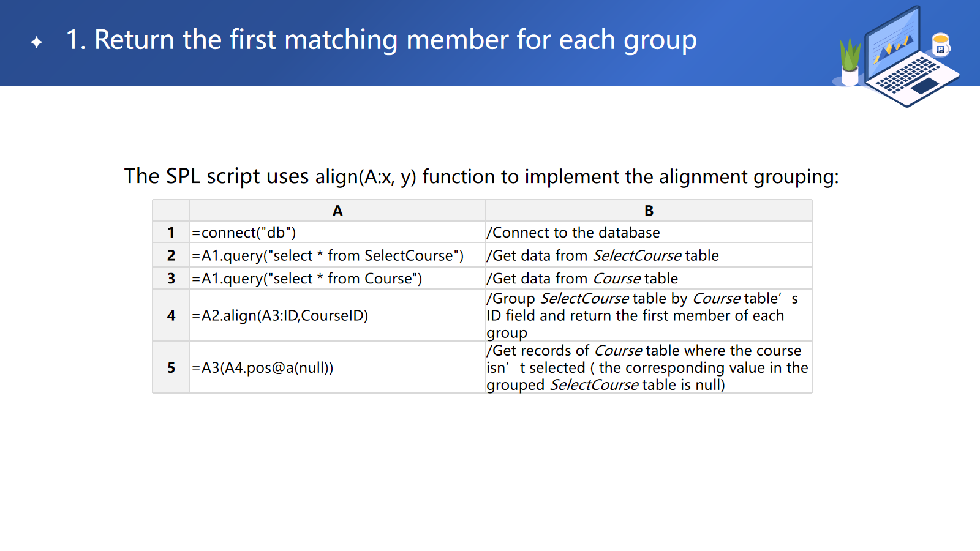Screen dimensions: 980x551
Task: Click the "Connect to the database" comment cell
Action: pyautogui.click(x=649, y=233)
